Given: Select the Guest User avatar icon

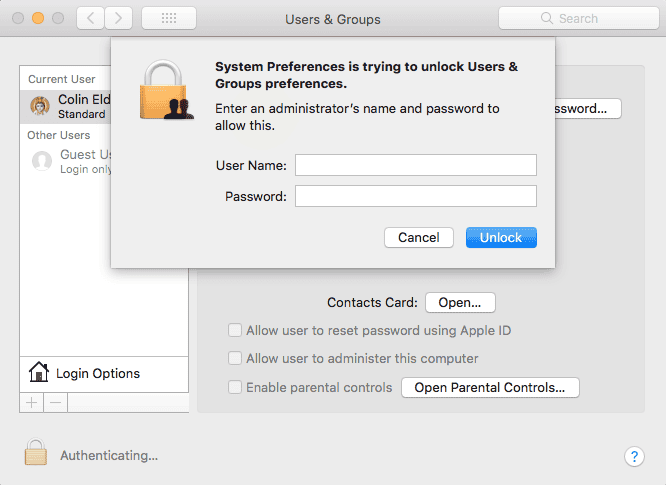Looking at the screenshot, I should click(x=42, y=161).
